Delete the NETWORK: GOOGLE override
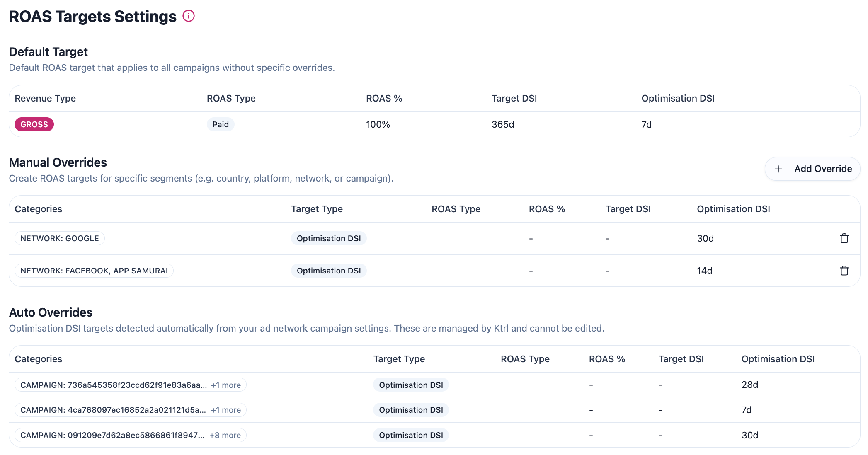This screenshot has width=868, height=455. click(844, 238)
